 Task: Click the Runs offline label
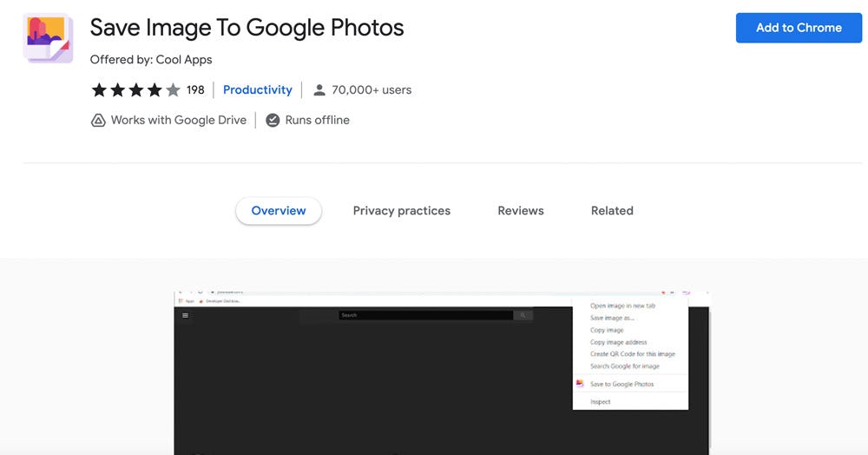coord(317,120)
